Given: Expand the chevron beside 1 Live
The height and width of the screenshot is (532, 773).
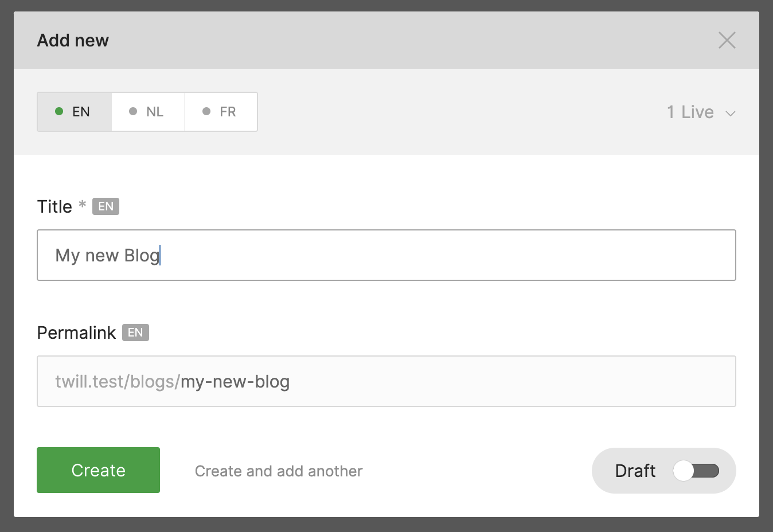Looking at the screenshot, I should tap(731, 114).
